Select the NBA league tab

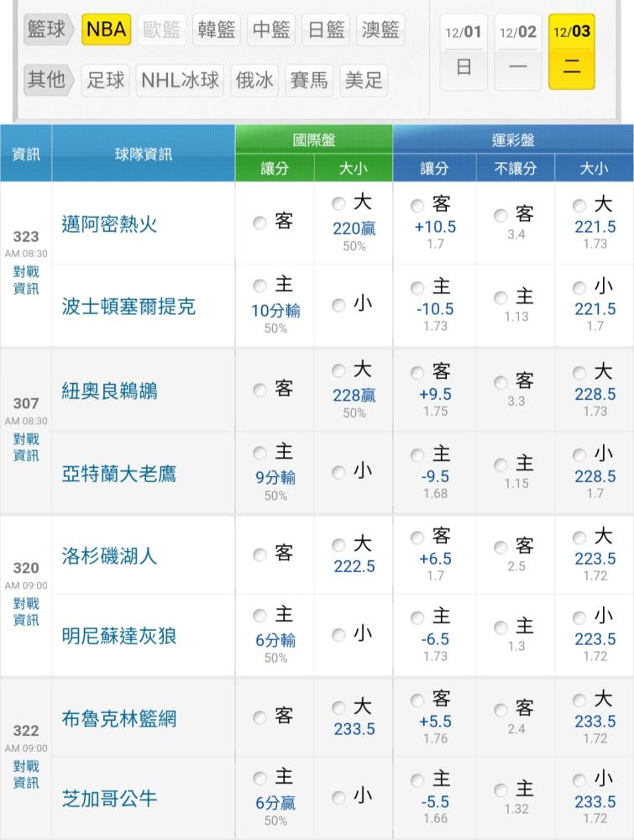pyautogui.click(x=106, y=29)
